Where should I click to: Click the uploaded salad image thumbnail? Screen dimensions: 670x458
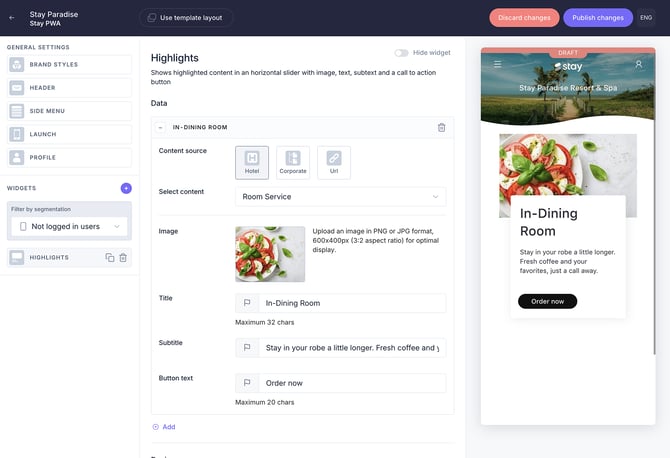pyautogui.click(x=270, y=254)
